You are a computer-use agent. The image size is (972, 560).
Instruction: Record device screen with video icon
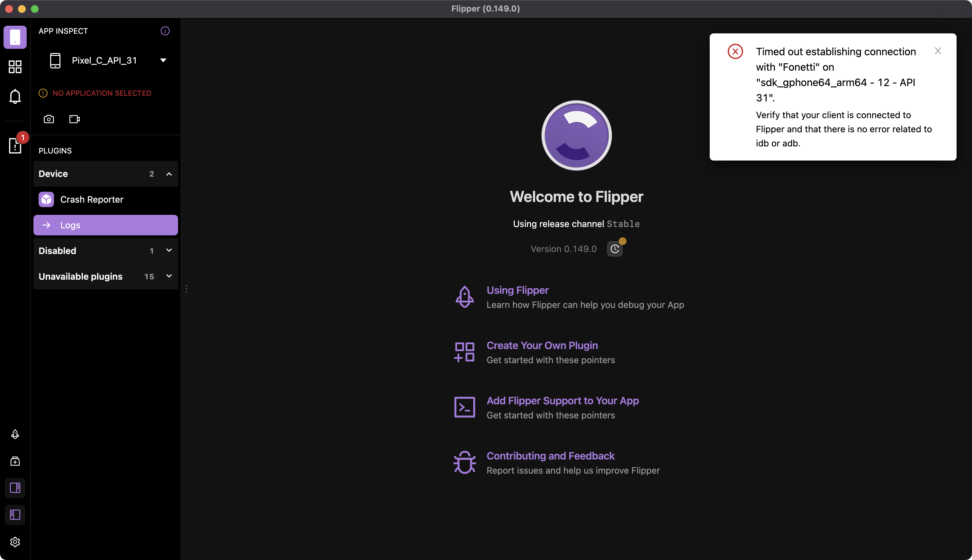click(x=74, y=119)
